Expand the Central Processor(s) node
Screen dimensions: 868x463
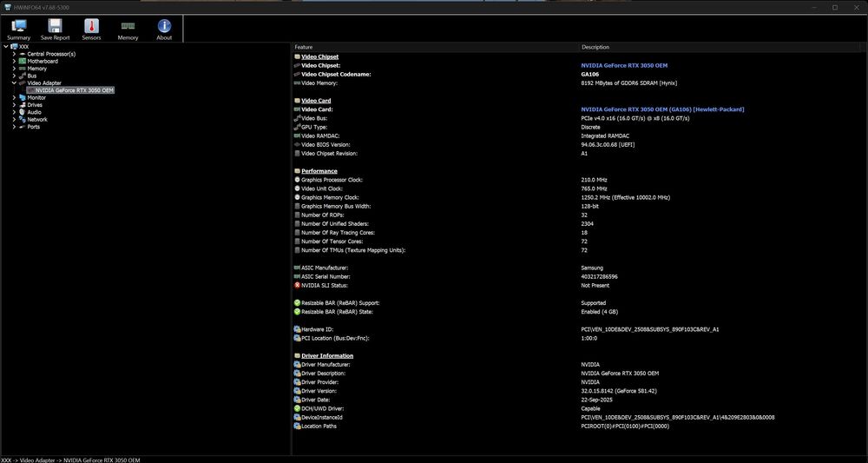[x=14, y=54]
